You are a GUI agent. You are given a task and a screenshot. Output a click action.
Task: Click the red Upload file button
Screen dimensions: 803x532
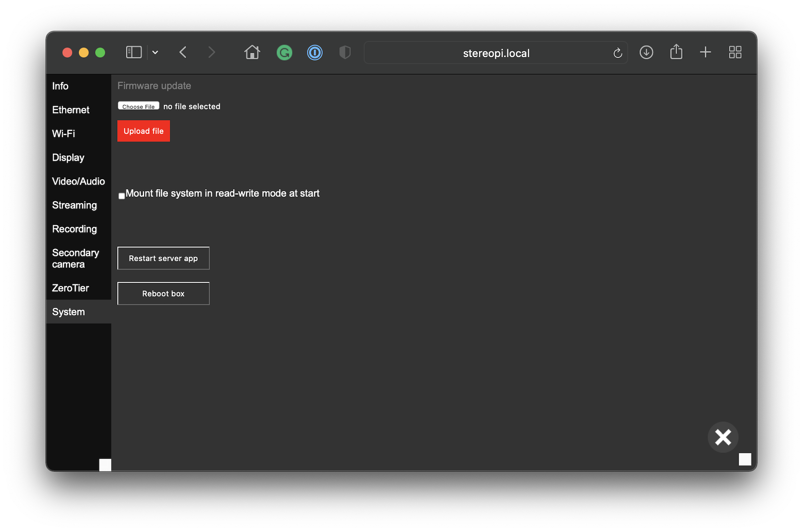(143, 131)
